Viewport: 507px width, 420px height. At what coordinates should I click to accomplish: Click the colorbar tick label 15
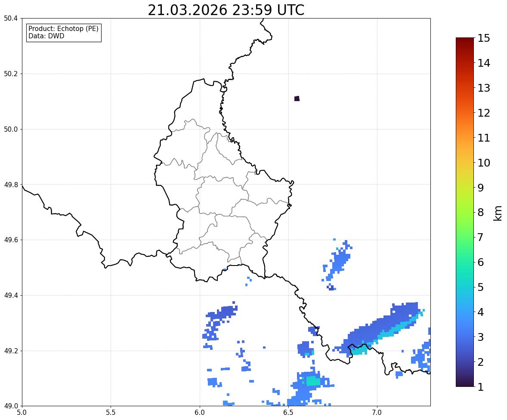tap(484, 38)
